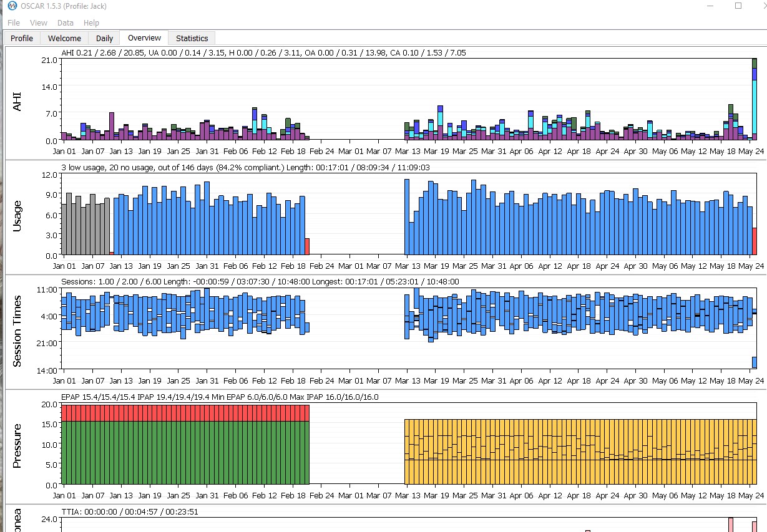This screenshot has height=532, width=767.
Task: Click the Feb 24 date label under Pressure graph
Action: (321, 495)
